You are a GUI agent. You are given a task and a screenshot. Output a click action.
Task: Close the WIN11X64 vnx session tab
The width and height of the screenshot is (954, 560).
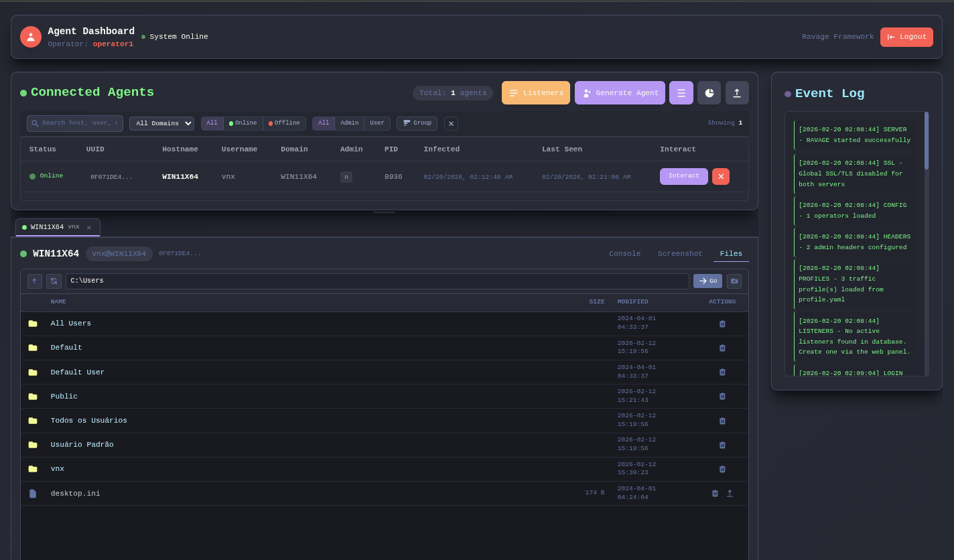(89, 228)
